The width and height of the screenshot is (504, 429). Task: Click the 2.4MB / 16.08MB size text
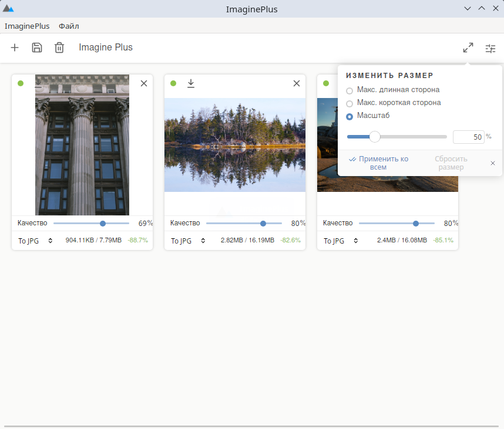point(402,240)
